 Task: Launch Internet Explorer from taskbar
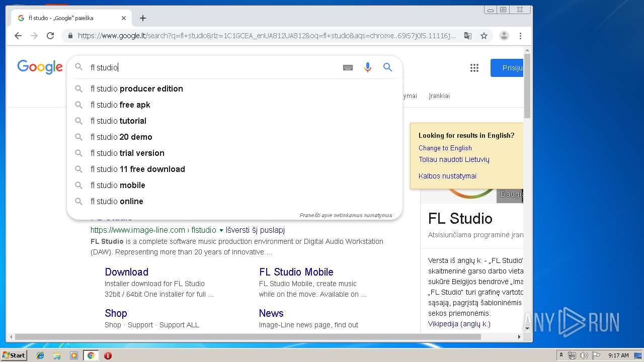click(40, 355)
